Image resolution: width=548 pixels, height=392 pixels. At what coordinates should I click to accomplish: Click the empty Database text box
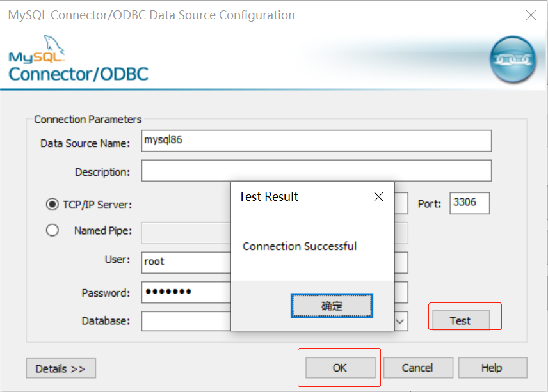(x=186, y=321)
